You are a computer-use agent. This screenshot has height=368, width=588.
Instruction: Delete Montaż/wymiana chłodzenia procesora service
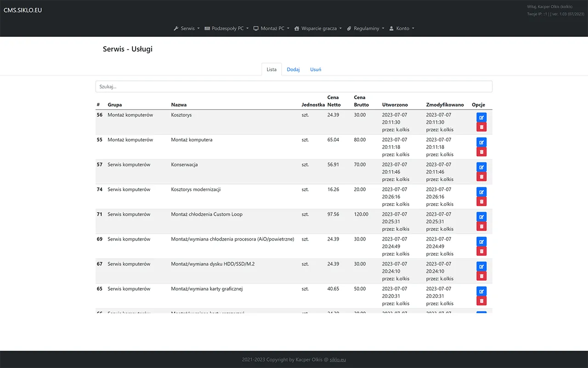pyautogui.click(x=481, y=251)
